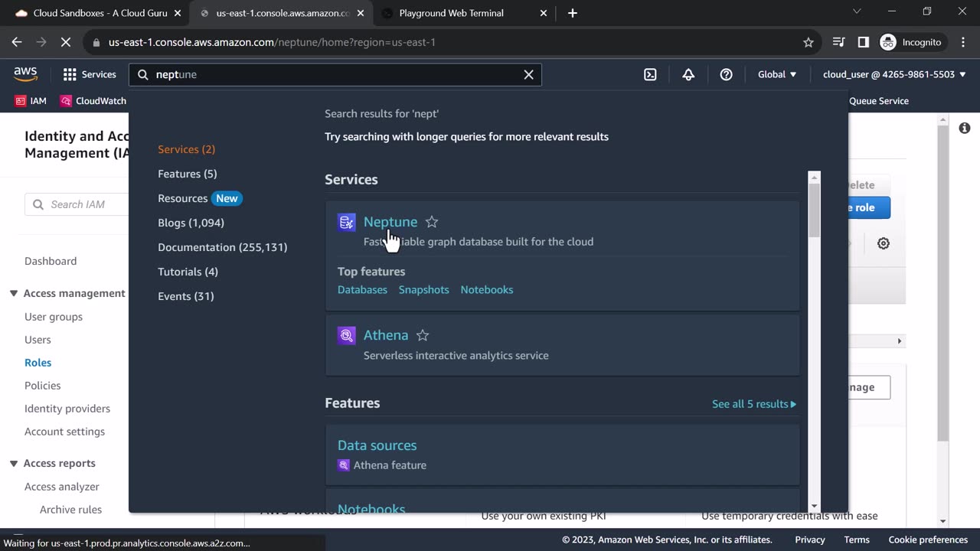
Task: Stop loading the page
Action: [66, 42]
